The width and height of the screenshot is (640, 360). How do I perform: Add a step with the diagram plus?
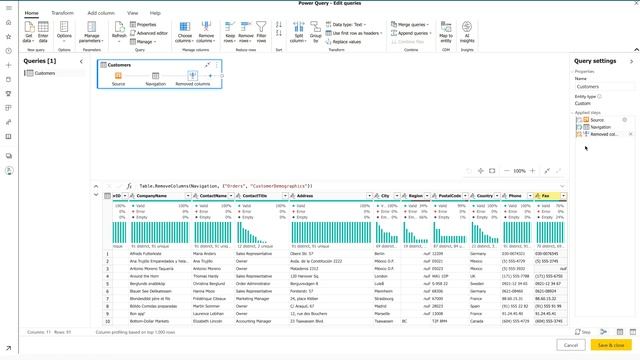[x=210, y=76]
